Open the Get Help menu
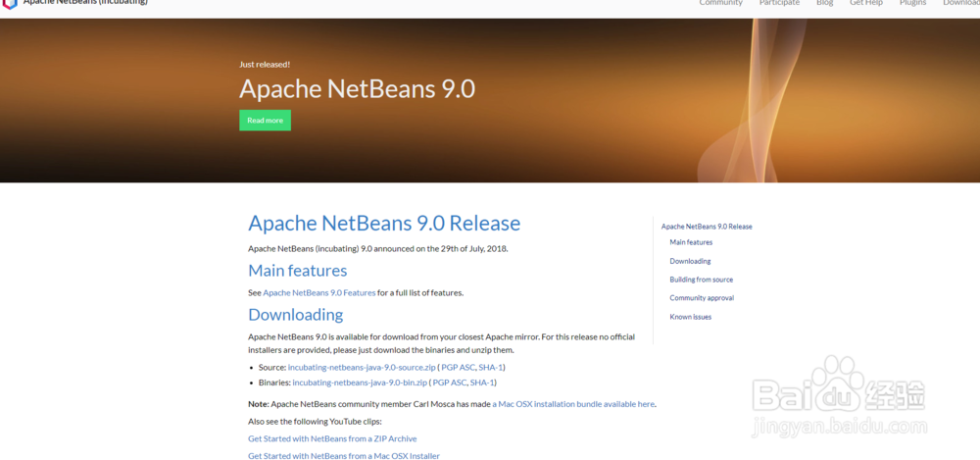Screen dimensions: 980x460 click(866, 3)
